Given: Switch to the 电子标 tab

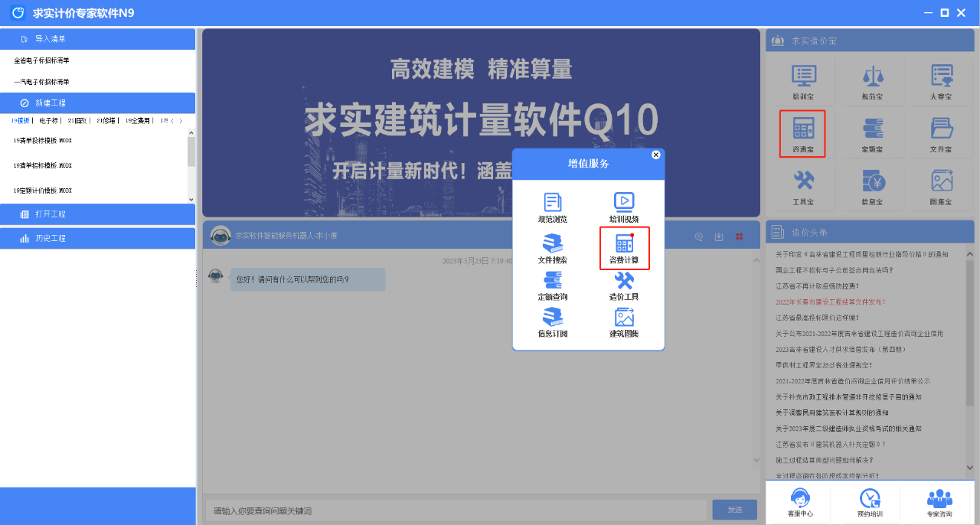Looking at the screenshot, I should click(x=48, y=121).
